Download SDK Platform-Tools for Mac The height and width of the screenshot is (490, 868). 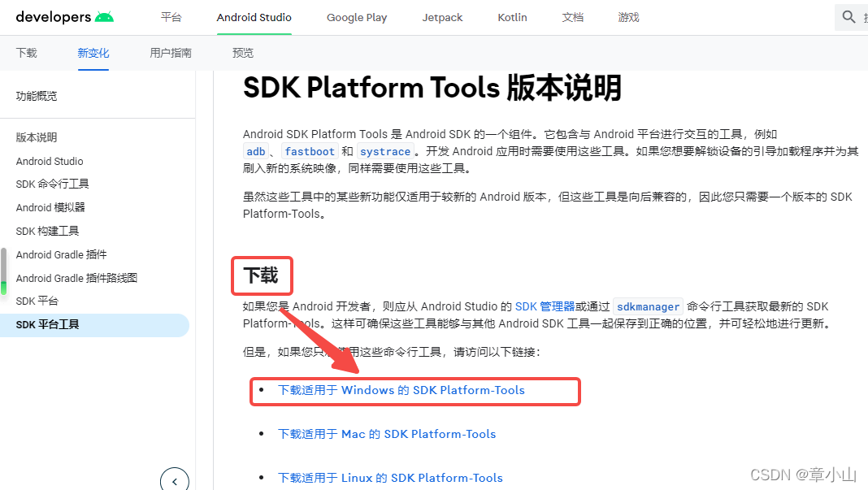click(386, 434)
